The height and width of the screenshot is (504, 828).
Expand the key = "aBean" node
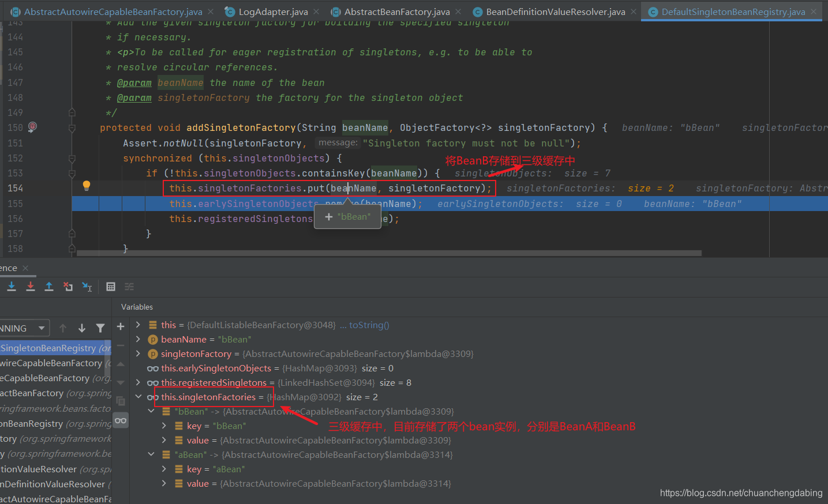tap(164, 469)
